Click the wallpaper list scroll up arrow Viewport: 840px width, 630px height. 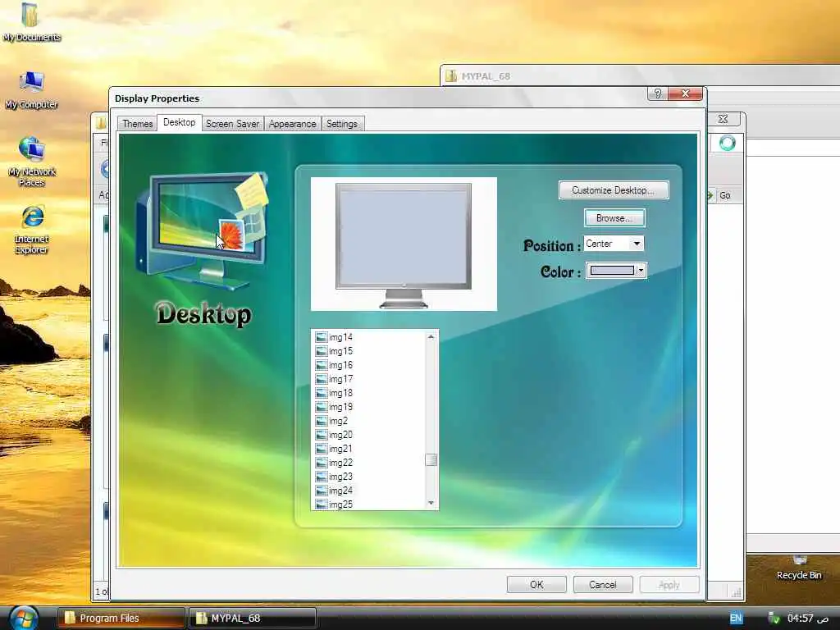(x=431, y=337)
